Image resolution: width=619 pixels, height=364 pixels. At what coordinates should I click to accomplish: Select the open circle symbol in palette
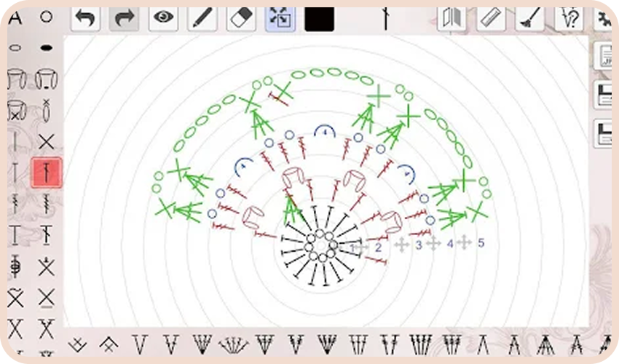pos(46,17)
